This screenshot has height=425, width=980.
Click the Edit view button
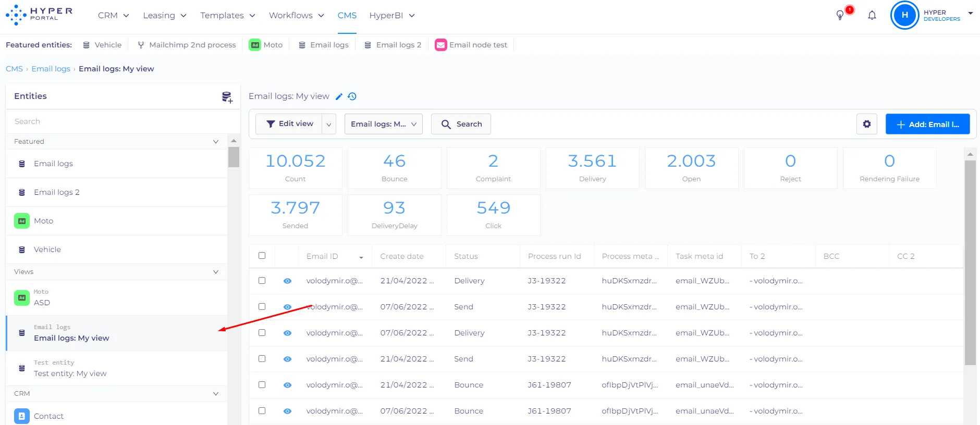(x=289, y=124)
